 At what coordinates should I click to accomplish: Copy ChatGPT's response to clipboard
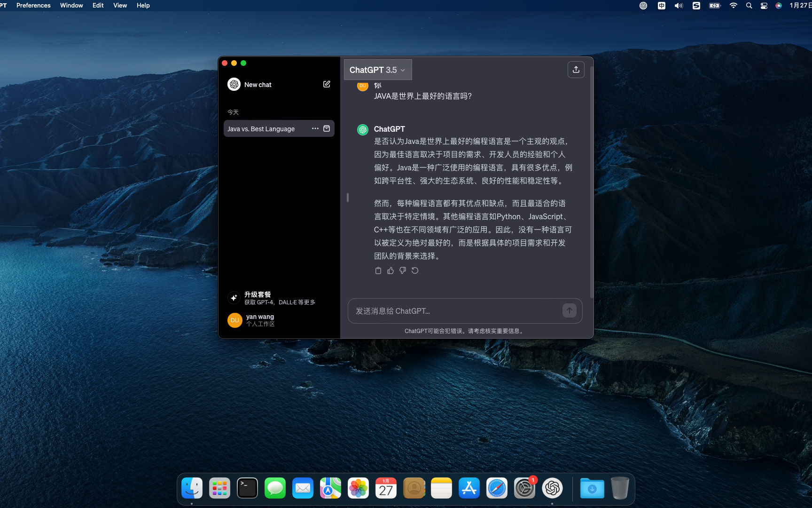point(378,270)
